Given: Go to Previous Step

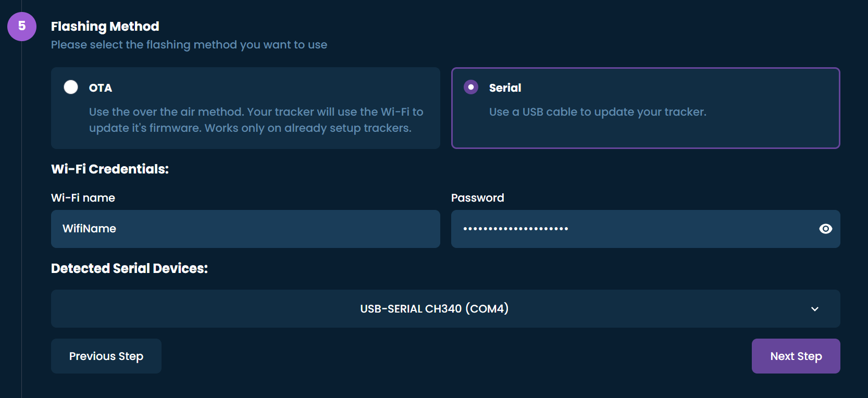Looking at the screenshot, I should coord(106,356).
